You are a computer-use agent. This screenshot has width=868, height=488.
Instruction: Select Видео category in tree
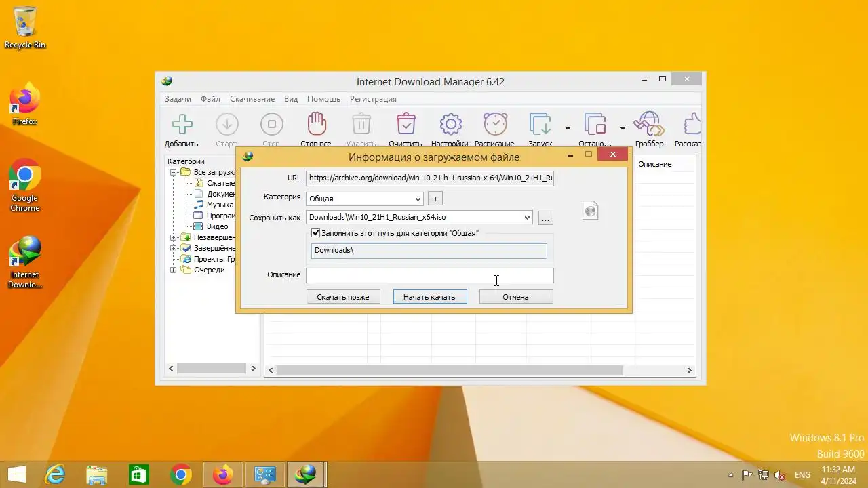tap(217, 226)
